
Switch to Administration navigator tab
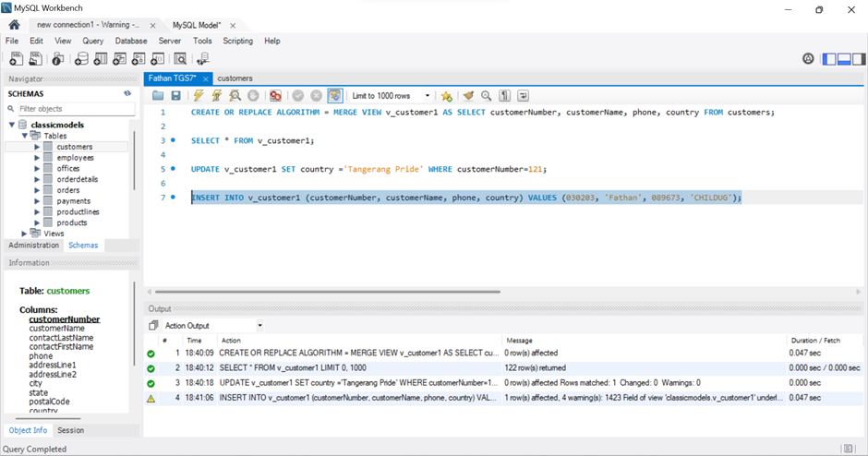(34, 246)
